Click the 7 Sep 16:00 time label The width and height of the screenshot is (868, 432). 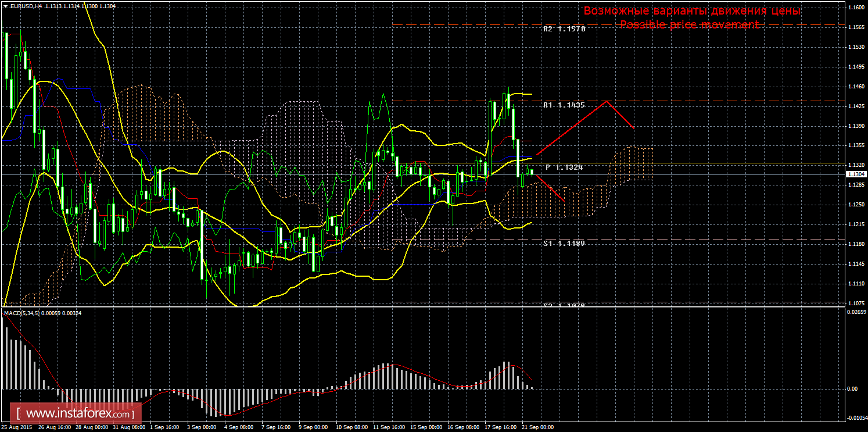[275, 427]
